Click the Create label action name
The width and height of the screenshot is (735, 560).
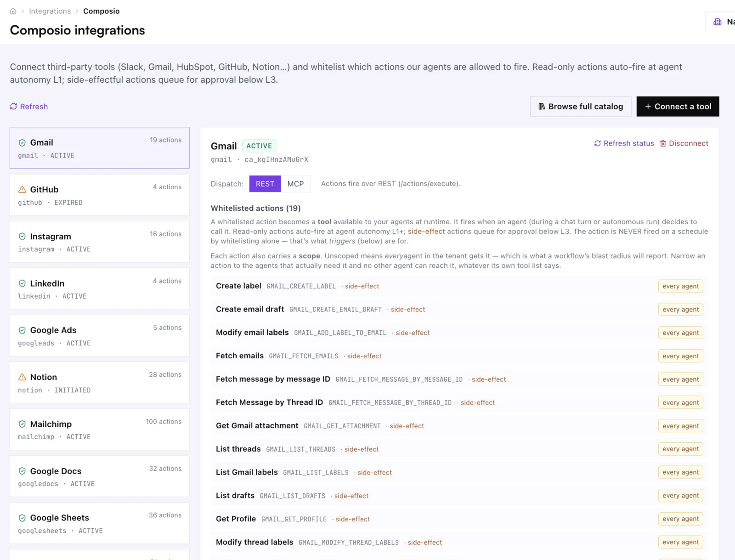point(238,286)
